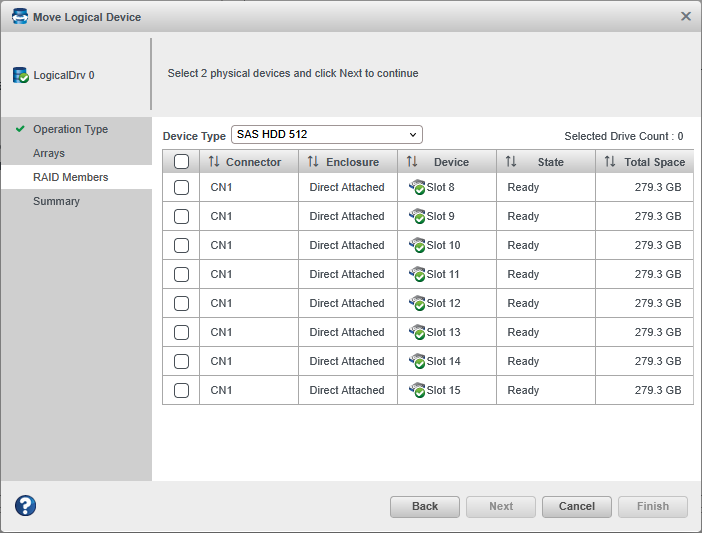Click the Slot 15 drive icon
This screenshot has width=702, height=533.
click(x=417, y=390)
